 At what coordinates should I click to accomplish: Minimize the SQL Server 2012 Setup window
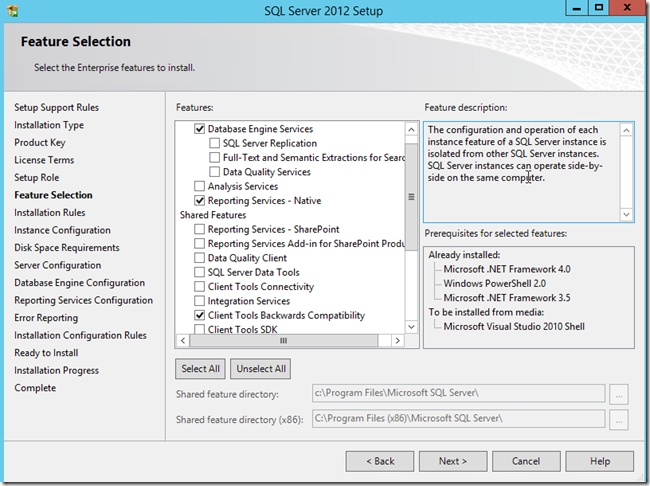pos(577,8)
